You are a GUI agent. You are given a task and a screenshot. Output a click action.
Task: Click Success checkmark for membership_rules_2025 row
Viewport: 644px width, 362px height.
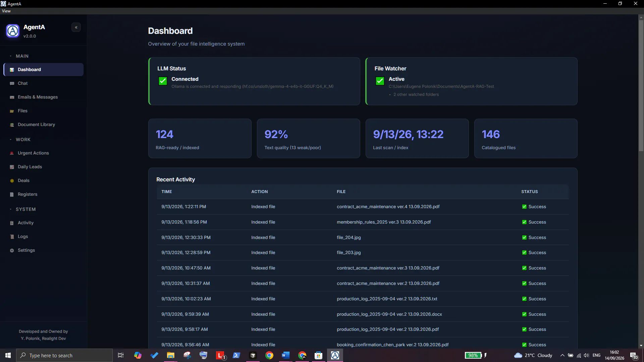[524, 222]
